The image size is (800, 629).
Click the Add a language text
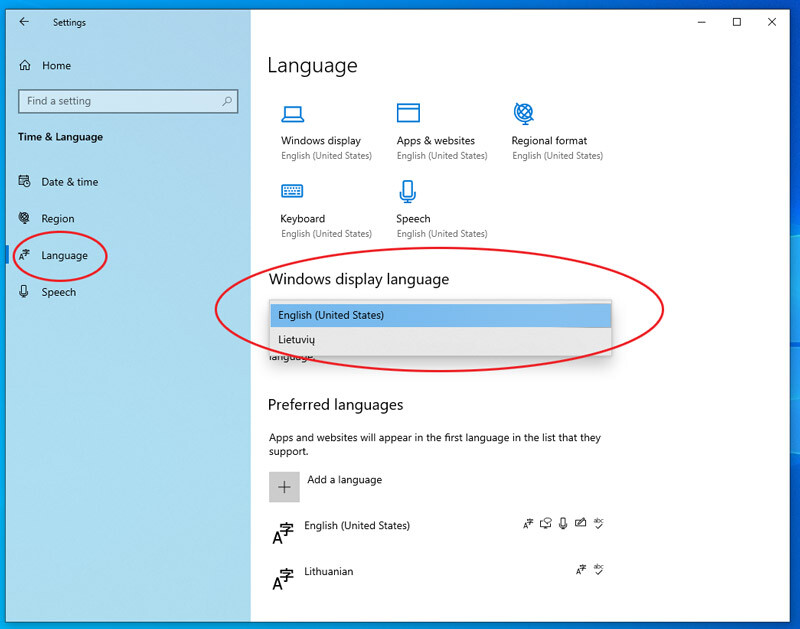(x=344, y=480)
